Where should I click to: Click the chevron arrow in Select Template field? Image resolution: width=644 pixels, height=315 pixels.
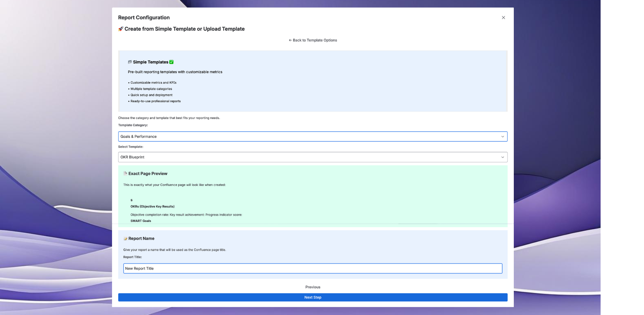pyautogui.click(x=503, y=157)
